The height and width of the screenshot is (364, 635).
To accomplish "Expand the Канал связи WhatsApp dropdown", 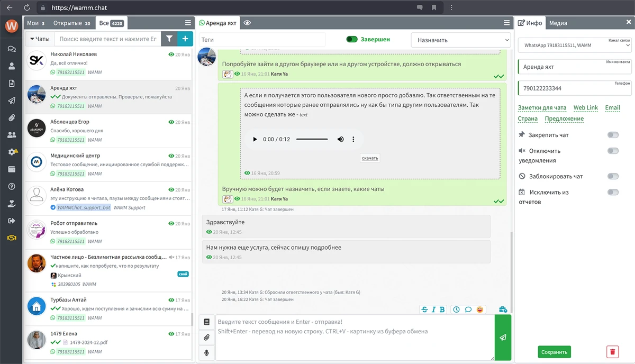I will tap(574, 46).
